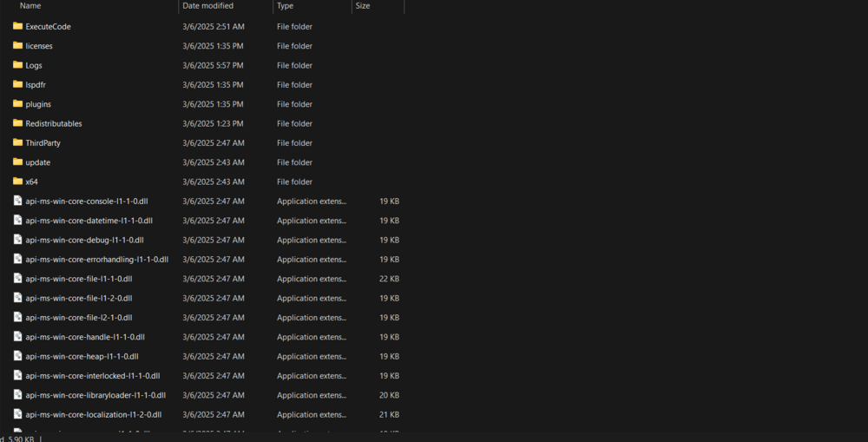Image resolution: width=868 pixels, height=442 pixels.
Task: Sort by the Date modified column header
Action: tap(207, 5)
